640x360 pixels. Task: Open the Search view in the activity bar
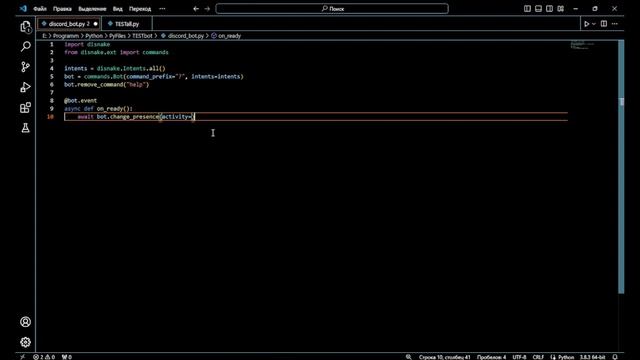tap(25, 47)
